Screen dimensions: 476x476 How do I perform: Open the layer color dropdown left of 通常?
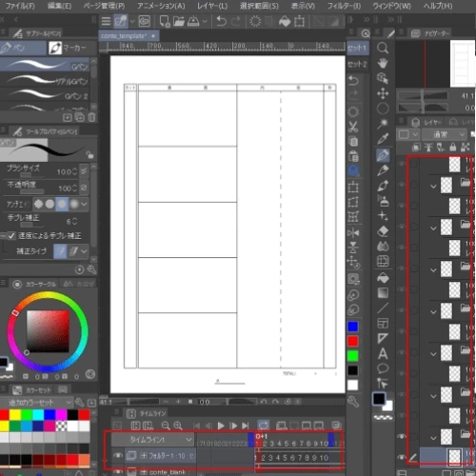click(408, 134)
